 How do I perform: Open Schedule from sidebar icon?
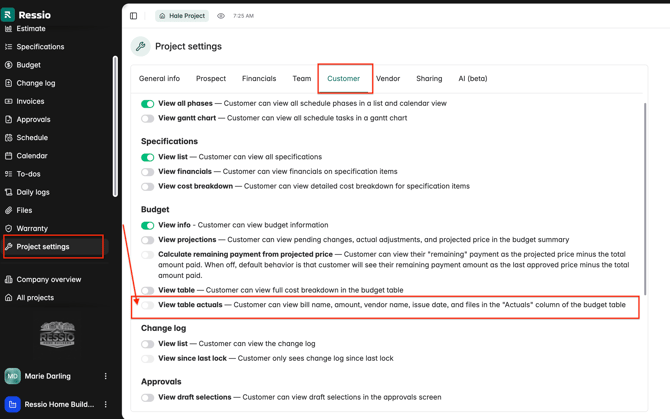click(x=9, y=138)
